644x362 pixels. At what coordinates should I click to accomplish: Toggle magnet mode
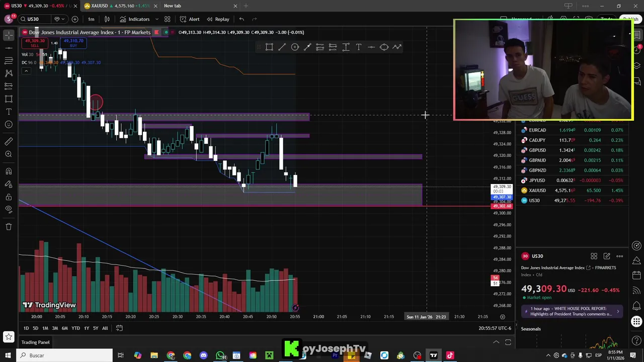(x=9, y=171)
